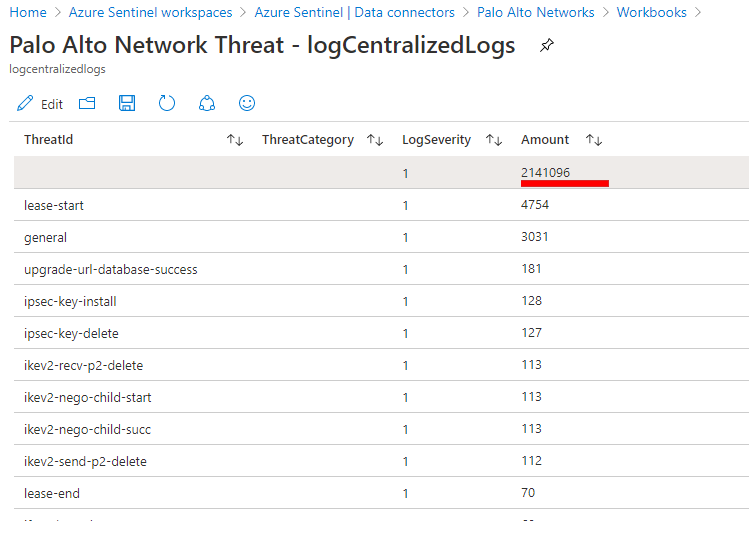Click the Palo Alto Network Threat workbook title
749x559 pixels.
point(262,45)
